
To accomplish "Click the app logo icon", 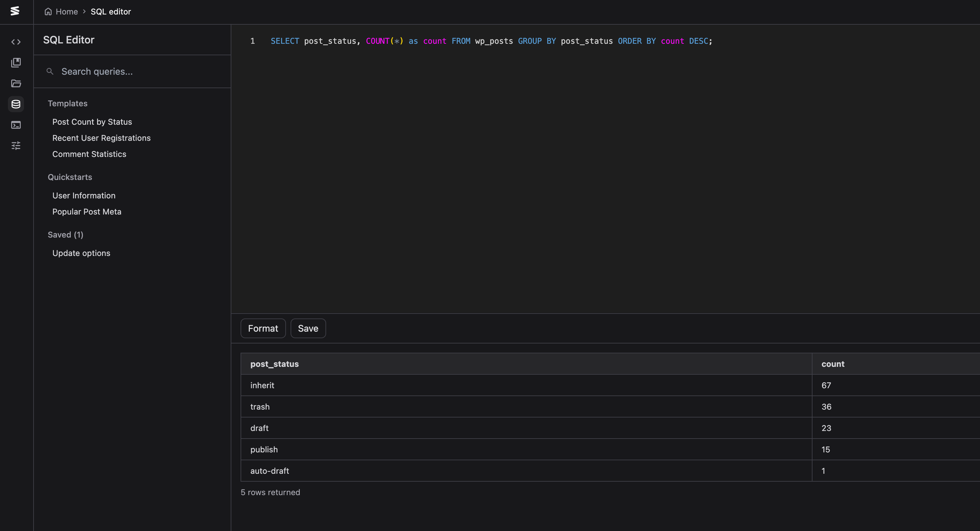I will (x=15, y=11).
